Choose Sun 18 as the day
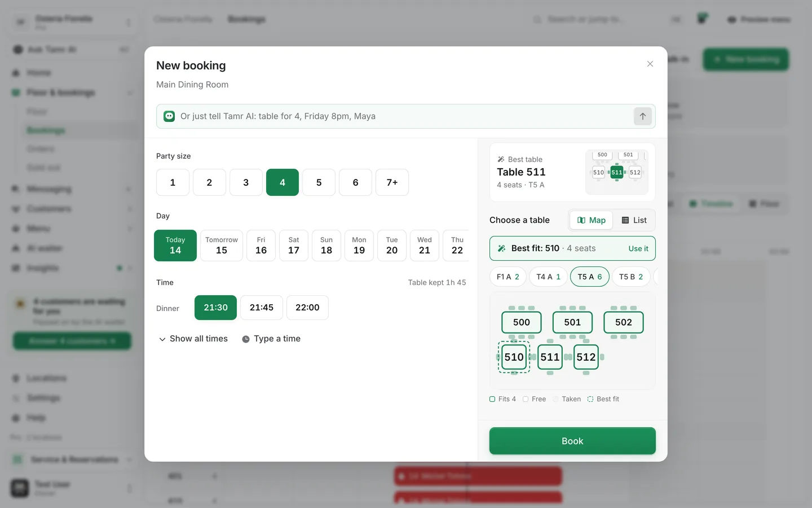812x508 pixels. tap(326, 246)
